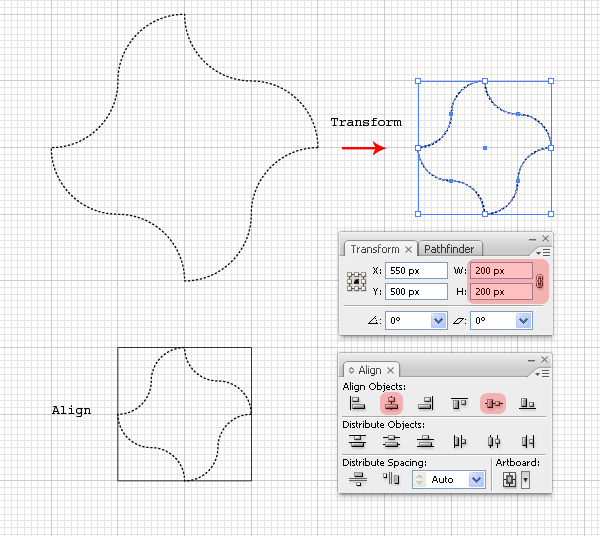Screen dimensions: 600x536
Task: Click the Vertical Distribute Top icon
Action: pyautogui.click(x=357, y=441)
